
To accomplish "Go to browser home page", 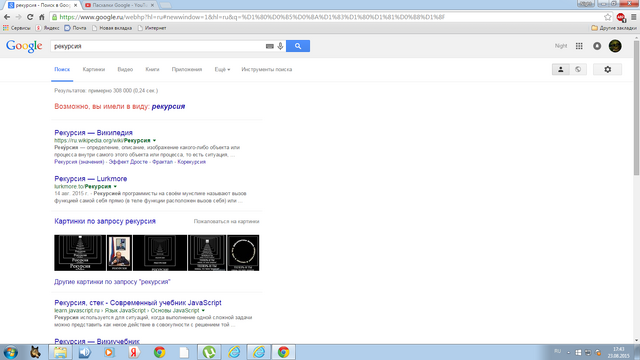I will click(42, 17).
